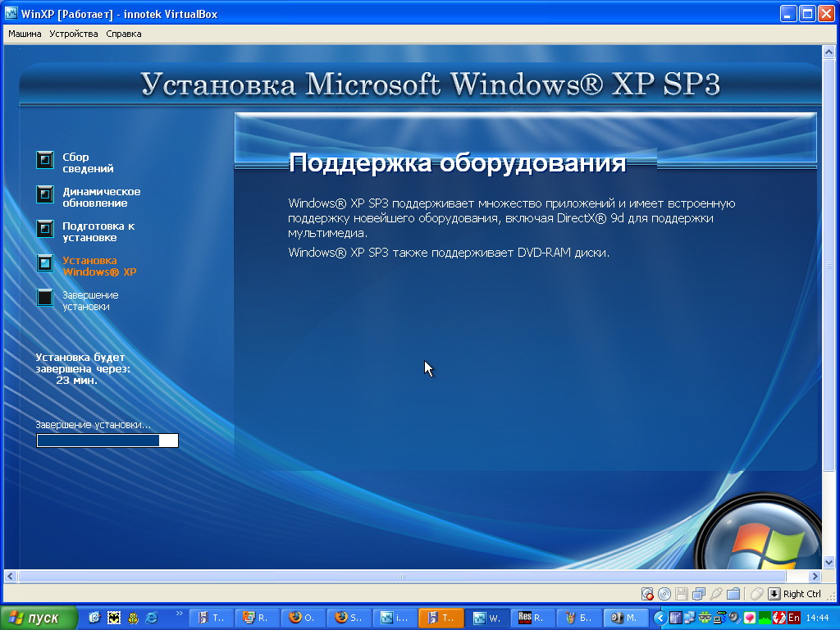Switch to Firefox S.. taskbar button

pyautogui.click(x=348, y=618)
